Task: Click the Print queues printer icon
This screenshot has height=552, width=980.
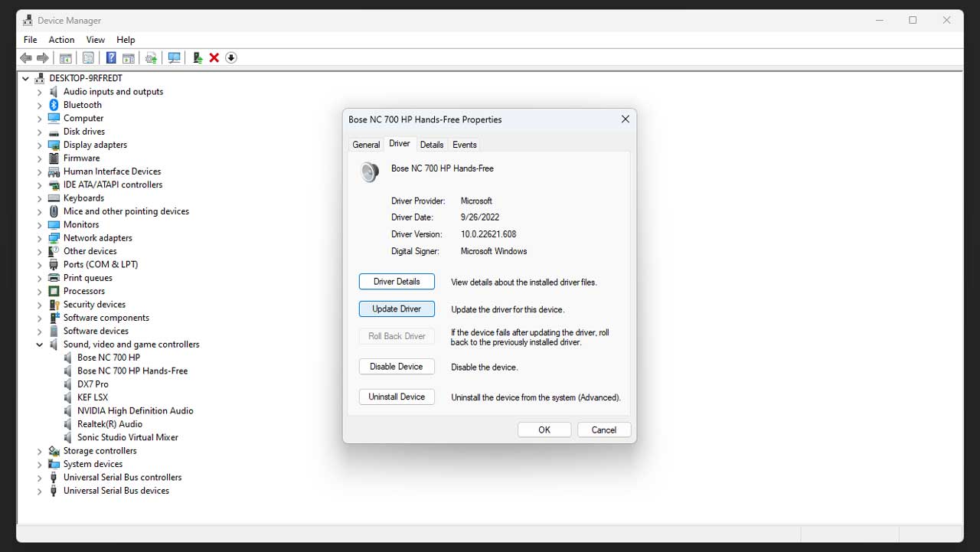Action: [x=54, y=278]
